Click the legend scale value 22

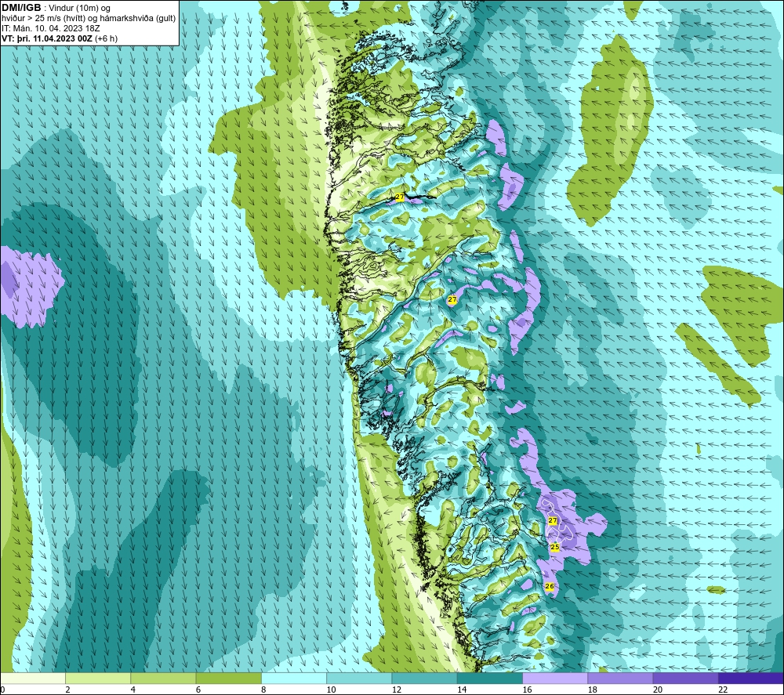[723, 690]
